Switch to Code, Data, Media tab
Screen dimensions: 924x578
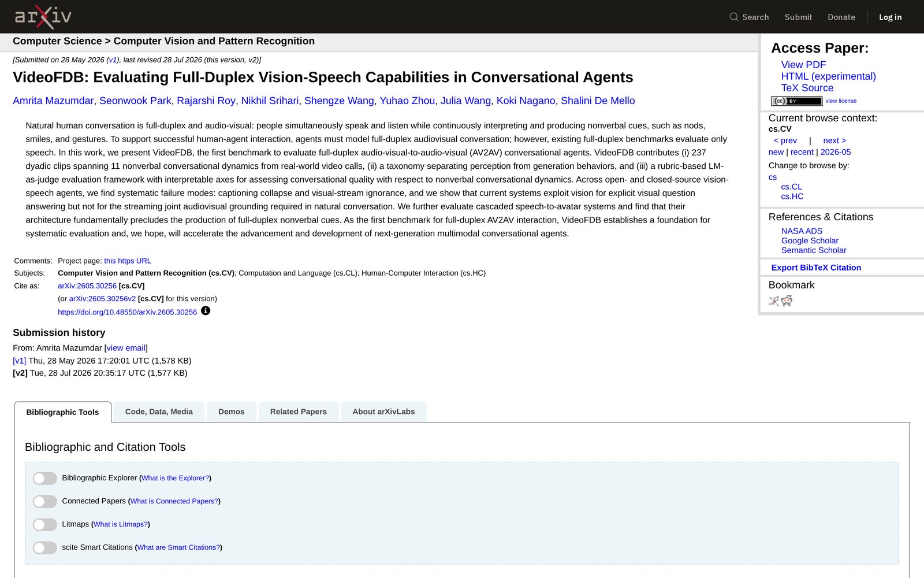(159, 412)
